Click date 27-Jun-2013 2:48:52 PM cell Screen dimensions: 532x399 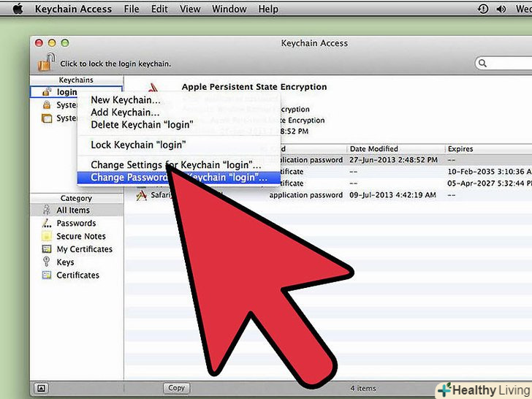coord(393,160)
